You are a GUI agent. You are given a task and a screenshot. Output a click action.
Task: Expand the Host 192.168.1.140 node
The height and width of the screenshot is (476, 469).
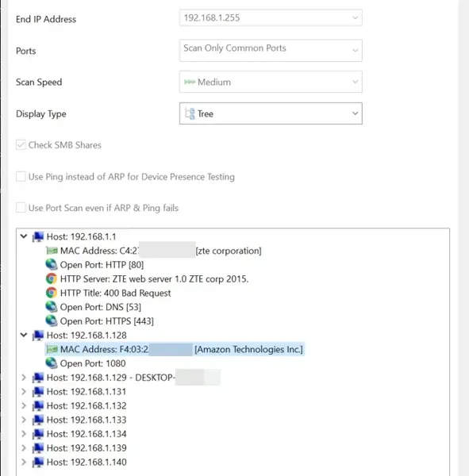coord(24,462)
